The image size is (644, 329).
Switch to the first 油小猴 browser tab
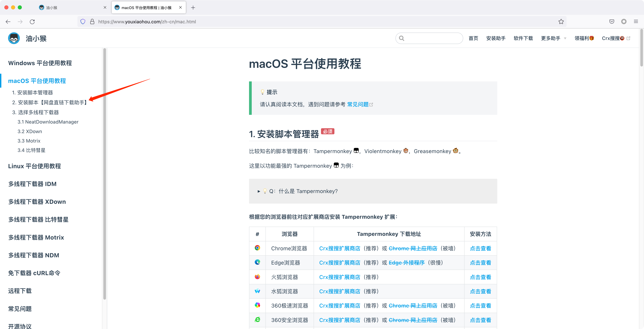pos(72,8)
